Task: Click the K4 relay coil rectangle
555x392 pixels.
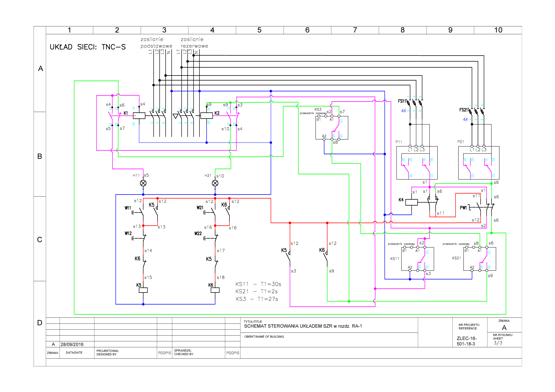Action: click(411, 202)
